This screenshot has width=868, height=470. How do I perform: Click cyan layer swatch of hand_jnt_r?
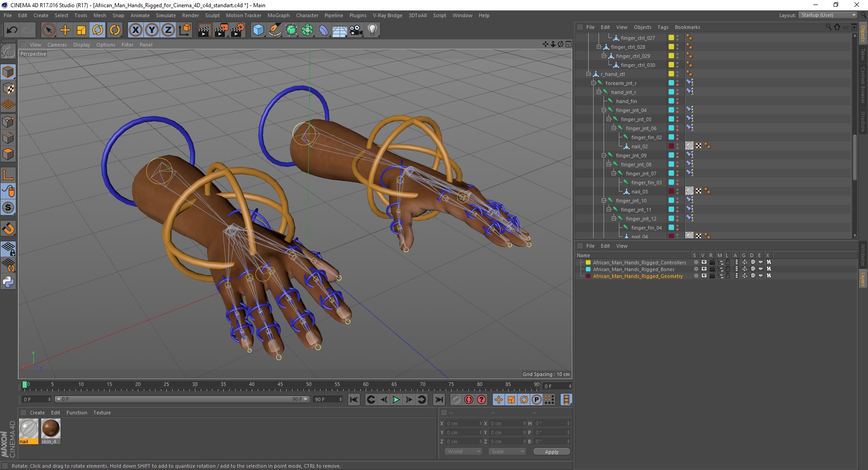(671, 92)
